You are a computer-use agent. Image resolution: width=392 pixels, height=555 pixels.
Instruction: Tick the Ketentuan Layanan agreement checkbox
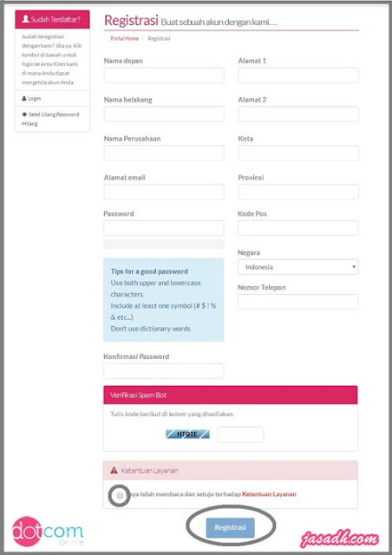[120, 495]
